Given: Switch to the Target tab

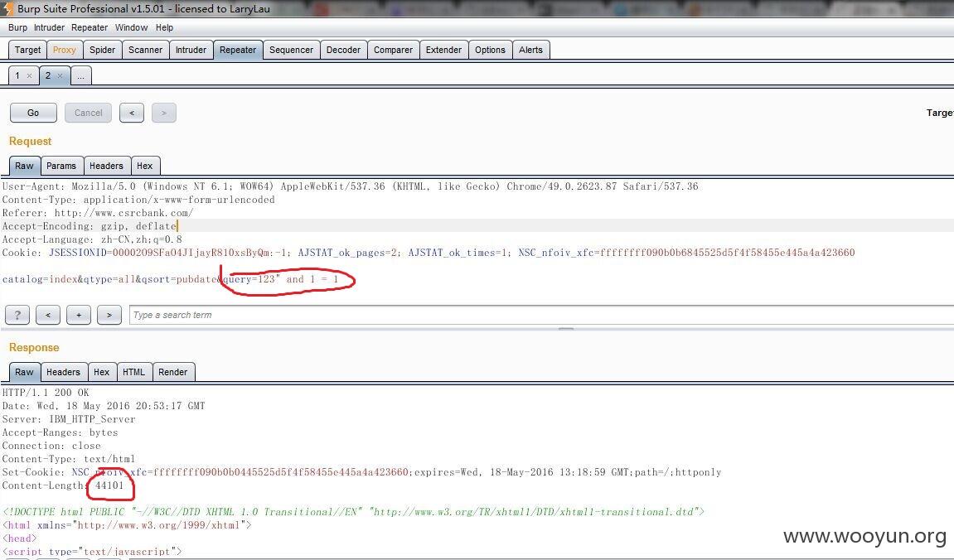Looking at the screenshot, I should click(27, 50).
